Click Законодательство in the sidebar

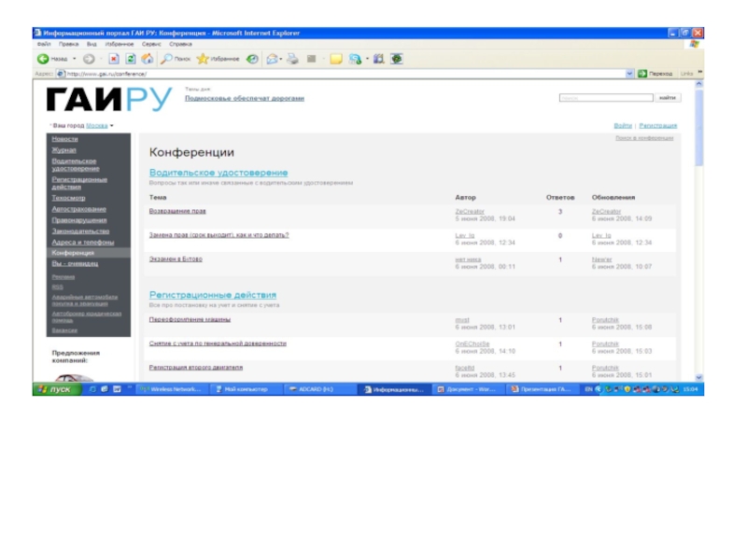coord(80,231)
